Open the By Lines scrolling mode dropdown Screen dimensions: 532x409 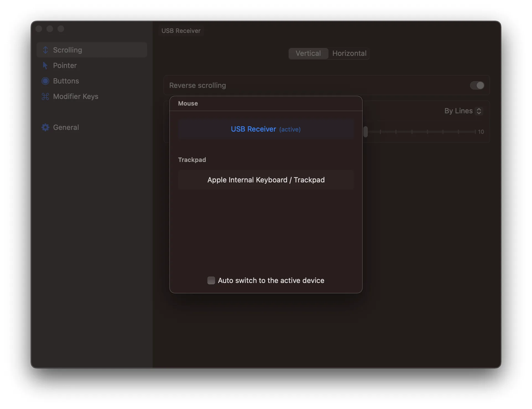coord(463,111)
